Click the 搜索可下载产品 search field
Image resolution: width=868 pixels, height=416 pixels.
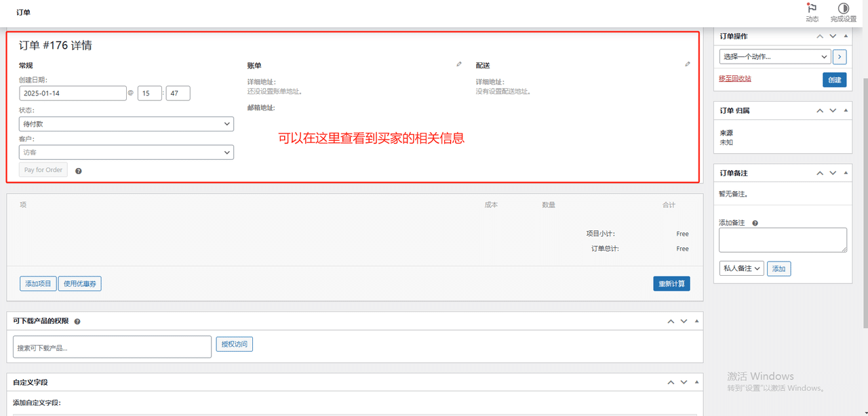pos(113,347)
